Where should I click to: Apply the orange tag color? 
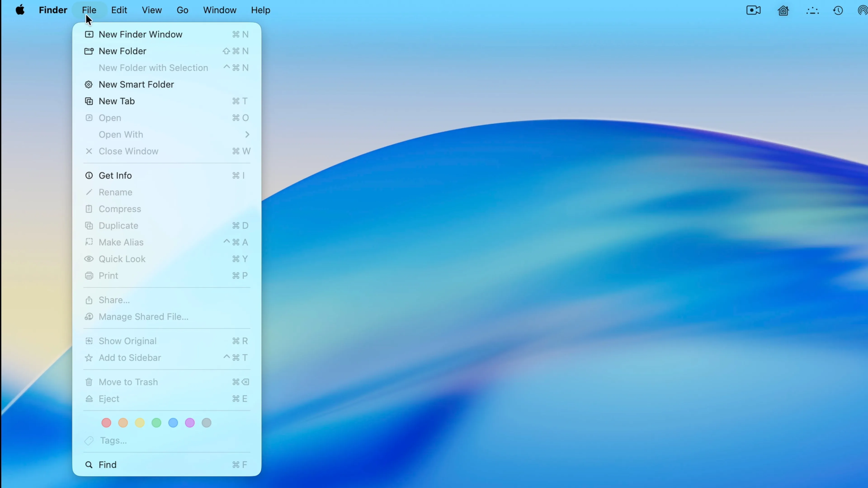click(123, 423)
